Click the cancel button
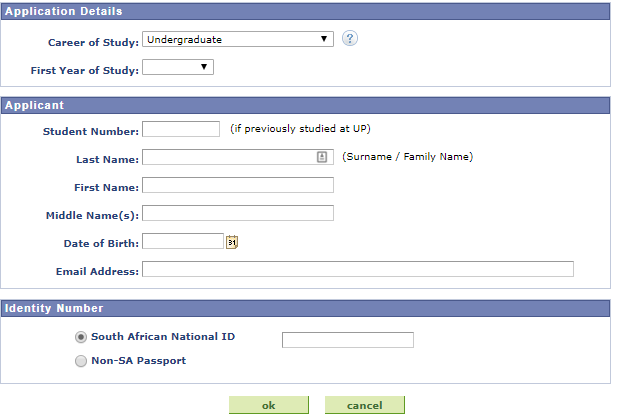Viewport: 623px width, 419px height. coord(364,405)
